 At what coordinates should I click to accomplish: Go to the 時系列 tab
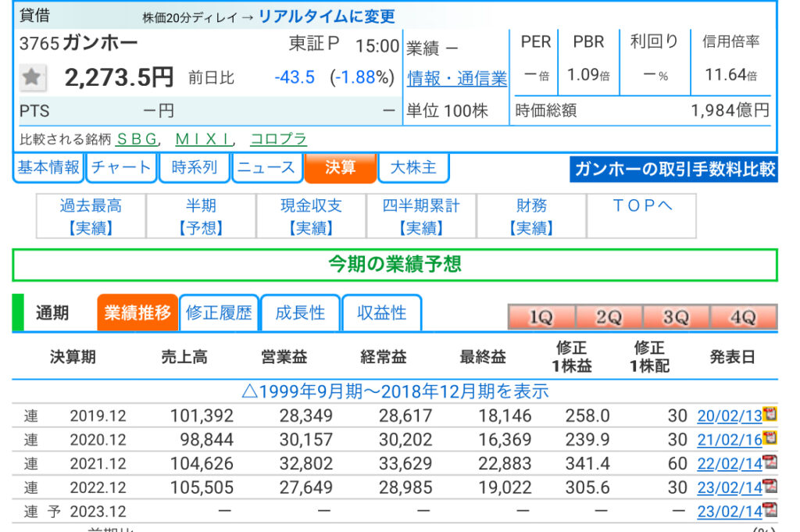click(195, 167)
